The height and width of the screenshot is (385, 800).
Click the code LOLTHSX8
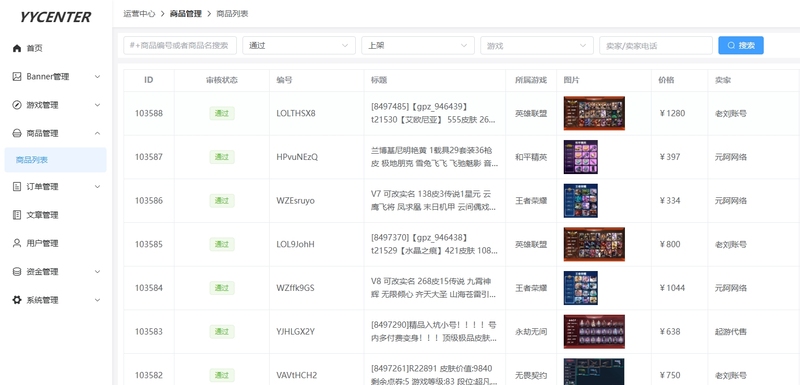pyautogui.click(x=296, y=113)
